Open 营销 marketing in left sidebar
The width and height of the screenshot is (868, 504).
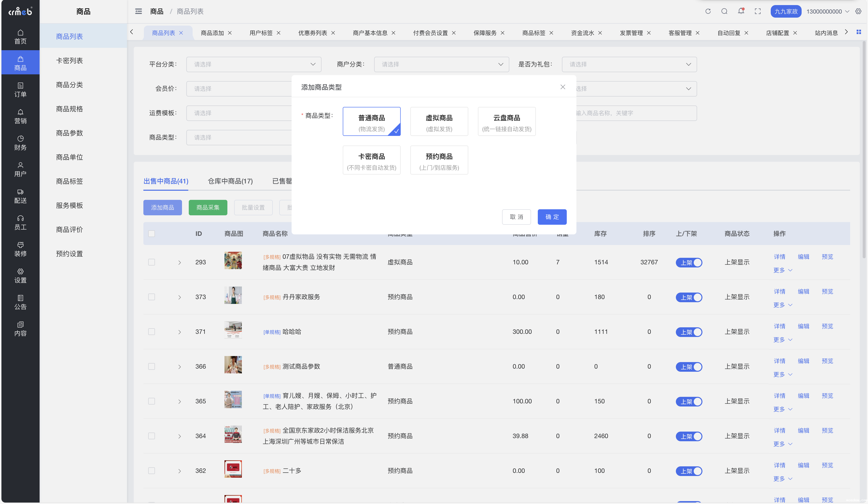(x=20, y=116)
